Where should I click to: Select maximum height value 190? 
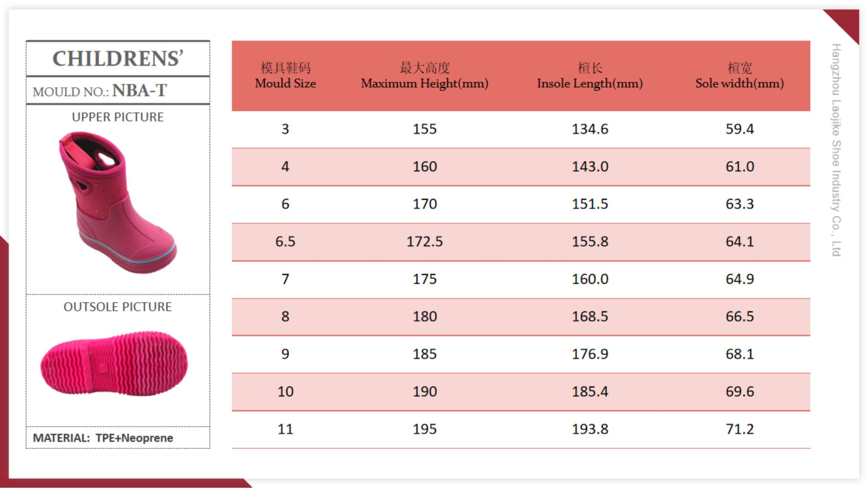(x=425, y=392)
